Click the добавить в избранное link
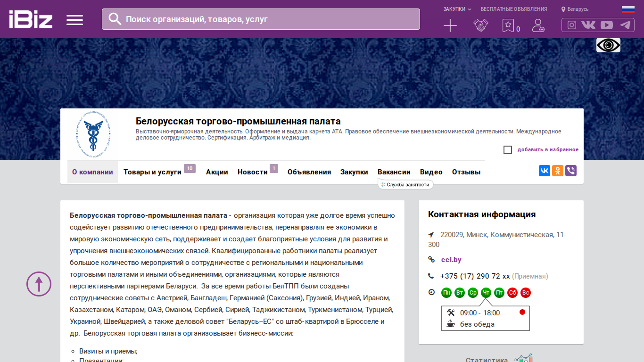Viewport: 644px width, 362px height. (548, 150)
